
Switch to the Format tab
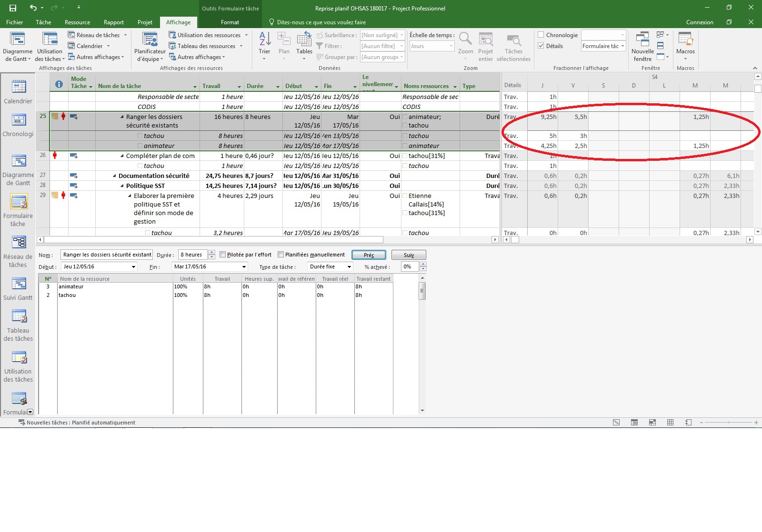click(x=230, y=22)
